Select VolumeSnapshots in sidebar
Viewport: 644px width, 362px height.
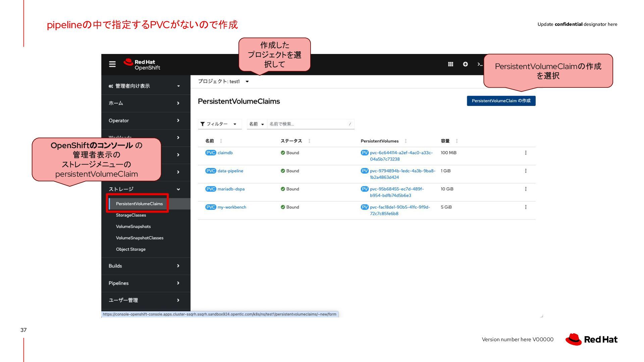[133, 227]
